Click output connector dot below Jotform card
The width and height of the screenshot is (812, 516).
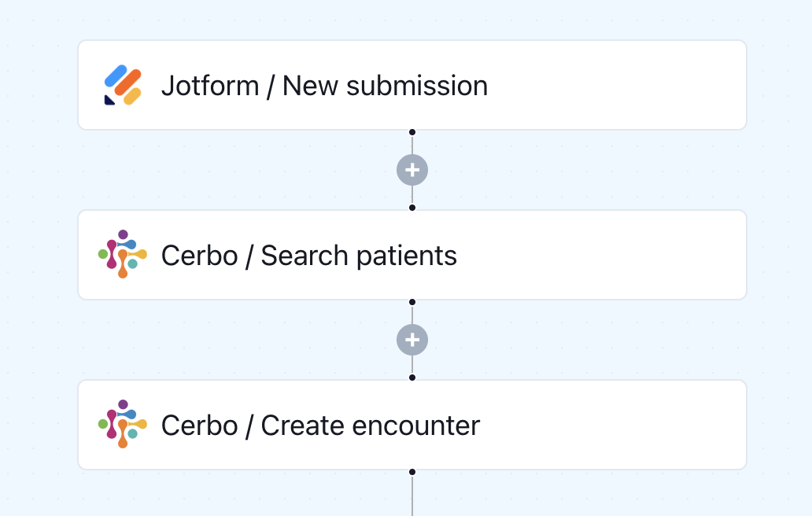412,132
